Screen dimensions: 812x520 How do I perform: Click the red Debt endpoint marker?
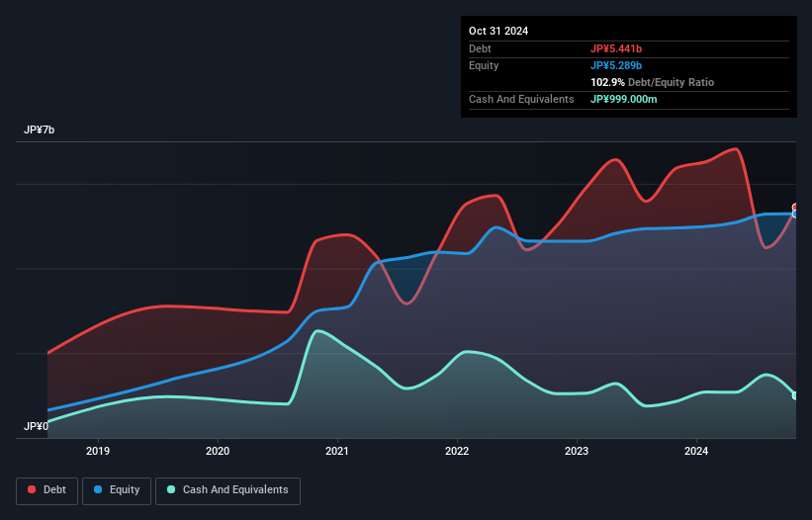[x=795, y=208]
